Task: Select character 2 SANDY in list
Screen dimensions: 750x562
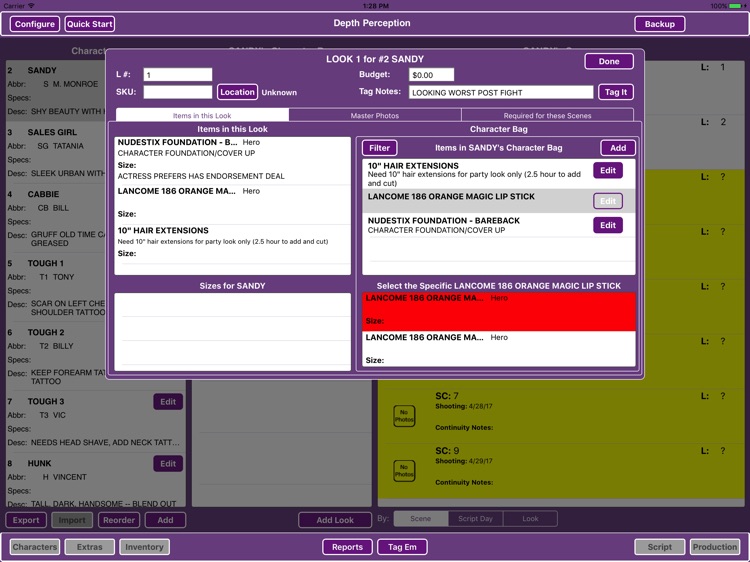Action: 56,91
